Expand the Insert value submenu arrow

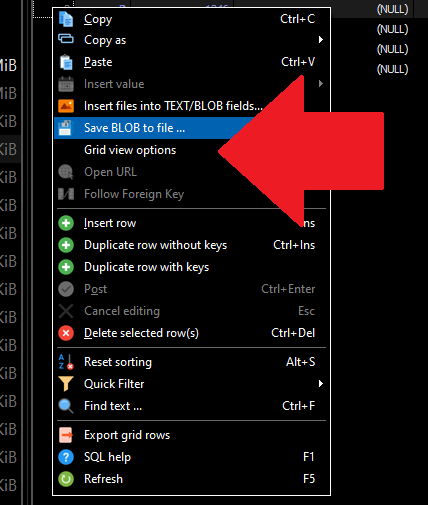point(321,84)
